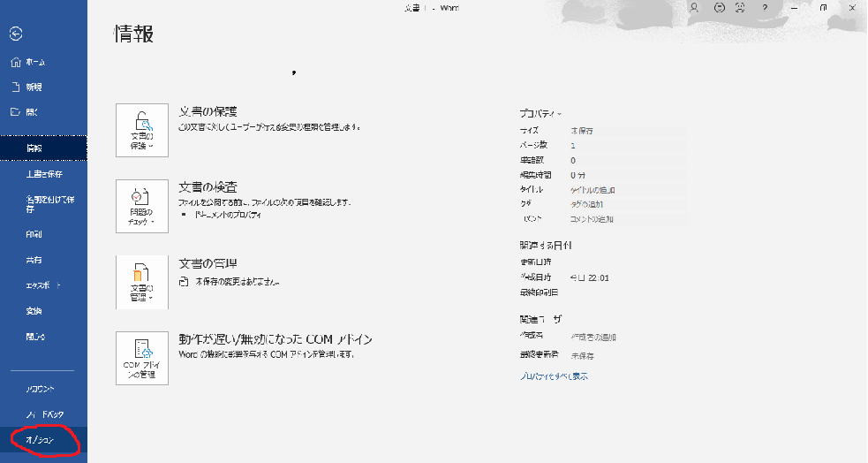Open フィードバック (Feedback) page
Image resolution: width=868 pixels, height=463 pixels.
coord(43,414)
